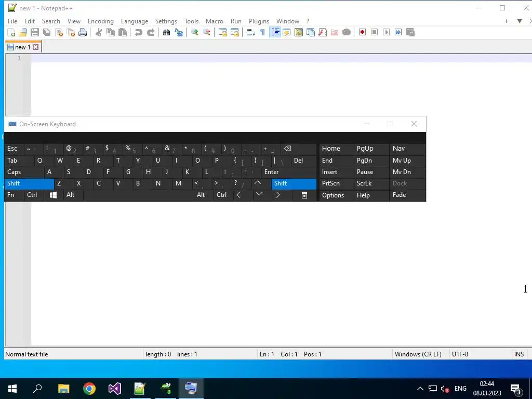Screen dimensions: 532x399
Task: Open the Settings menu
Action: tap(166, 21)
